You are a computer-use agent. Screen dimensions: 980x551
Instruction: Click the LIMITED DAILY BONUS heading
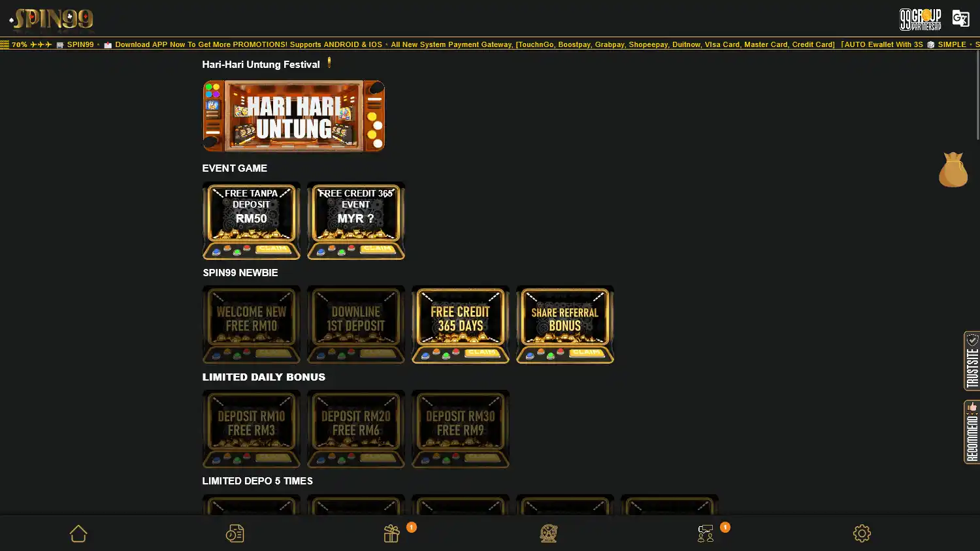coord(263,377)
